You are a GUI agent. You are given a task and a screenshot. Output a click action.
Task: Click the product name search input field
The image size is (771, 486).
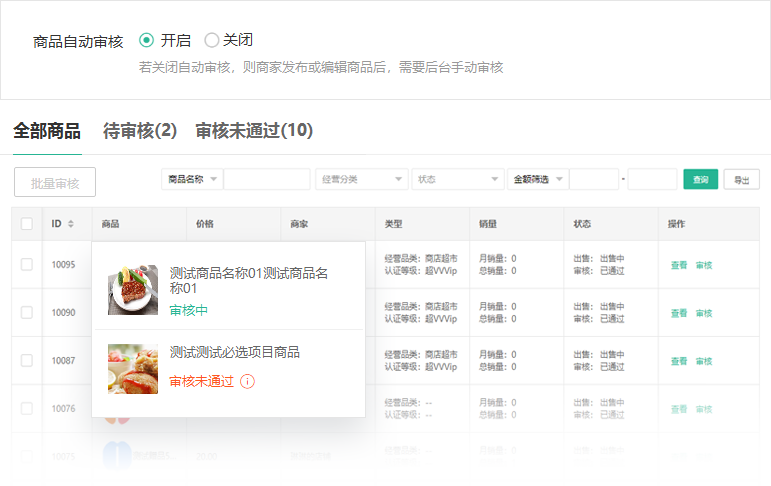coord(267,179)
